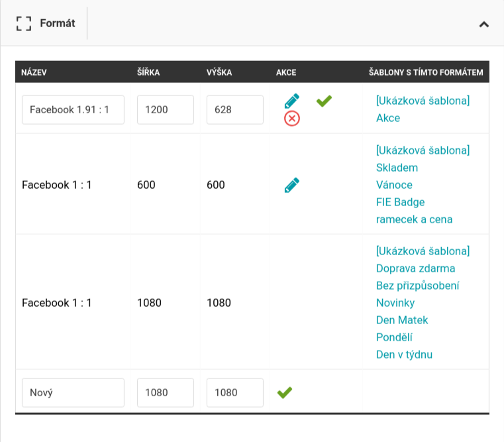Click the Formát frame icon in the header
Screen dimensions: 504x442
point(24,23)
